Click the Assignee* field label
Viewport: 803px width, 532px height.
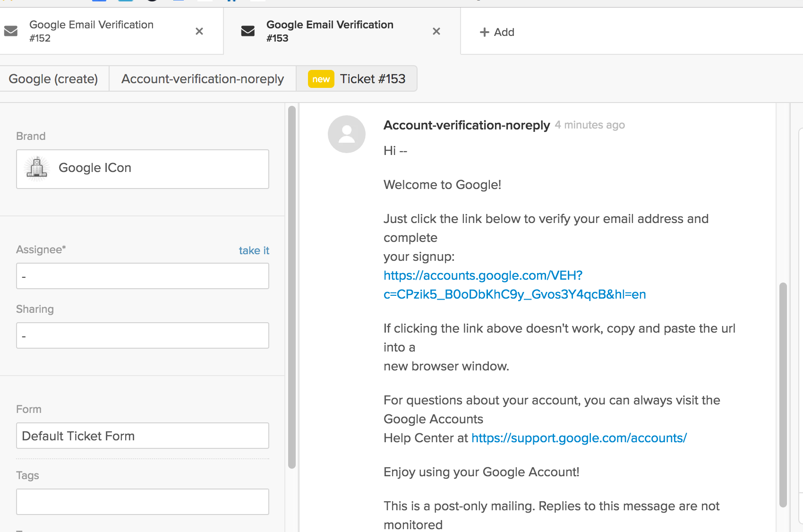41,249
